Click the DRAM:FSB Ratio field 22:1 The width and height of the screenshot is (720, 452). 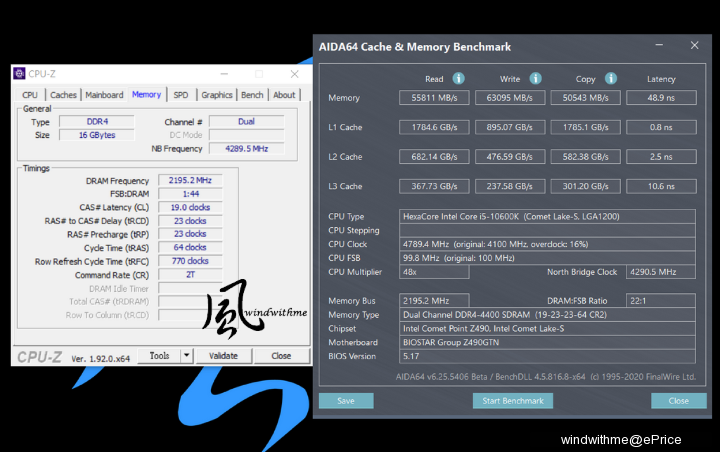click(x=661, y=300)
